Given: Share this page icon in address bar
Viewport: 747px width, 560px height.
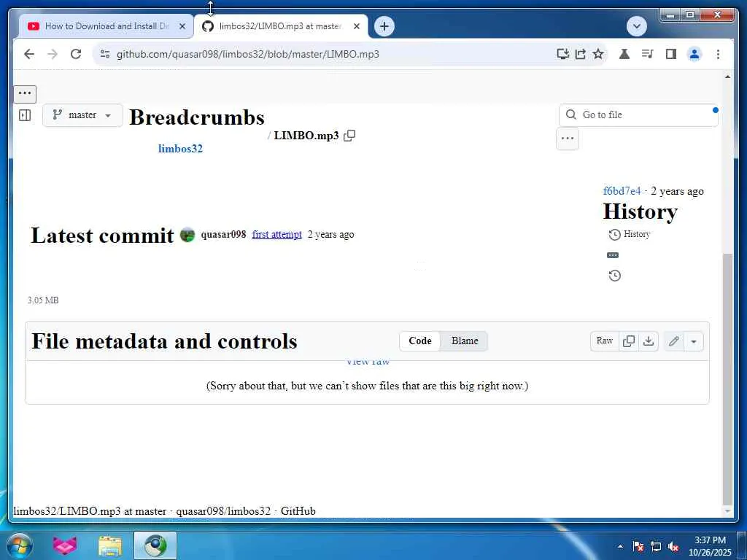Looking at the screenshot, I should (580, 54).
